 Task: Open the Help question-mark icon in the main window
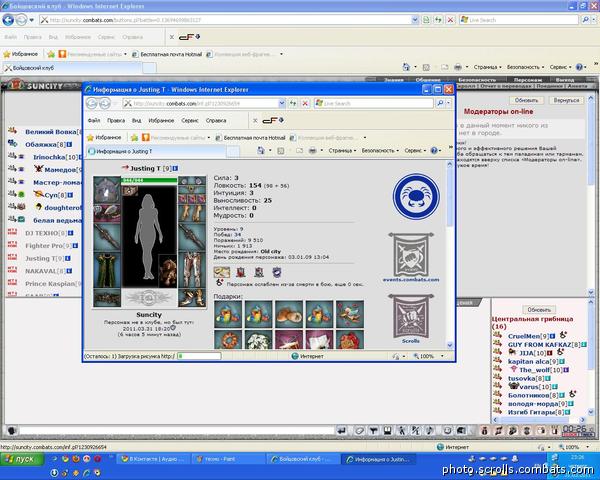pyautogui.click(x=579, y=67)
